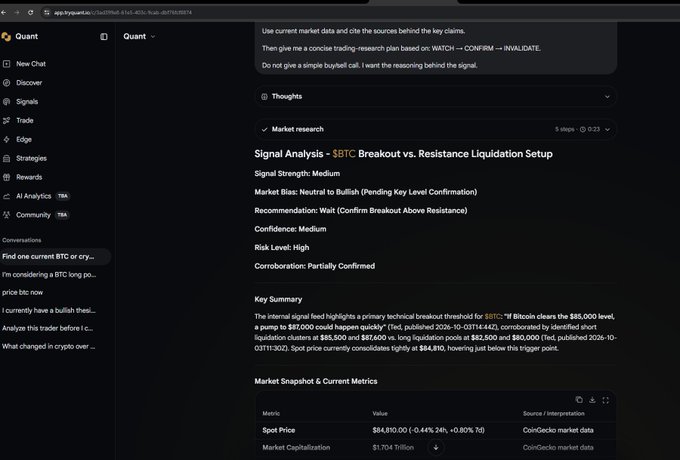This screenshot has width=680, height=460.
Task: Expand the Thoughts section chevron
Action: 607,97
